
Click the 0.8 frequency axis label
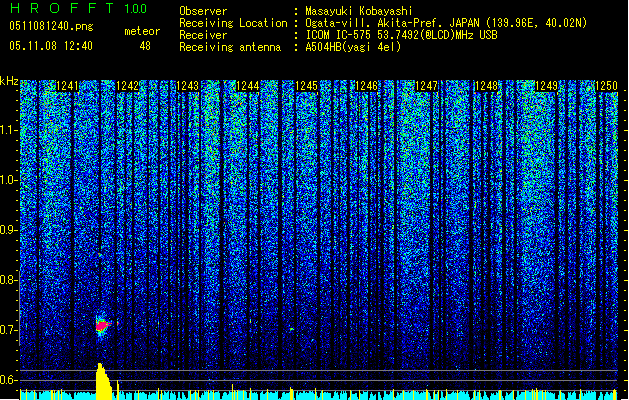(x=8, y=280)
